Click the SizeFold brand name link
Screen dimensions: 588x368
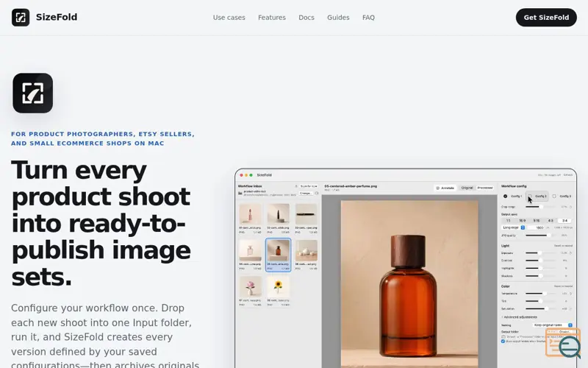tap(57, 17)
